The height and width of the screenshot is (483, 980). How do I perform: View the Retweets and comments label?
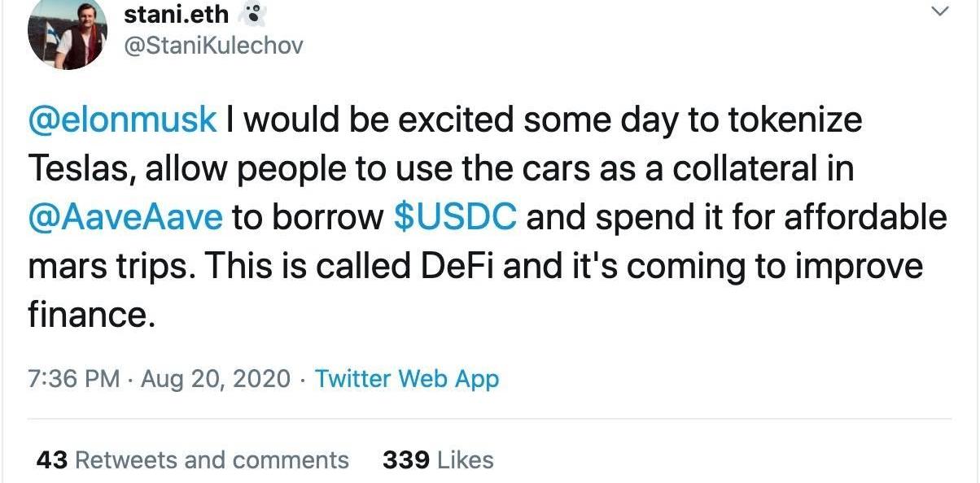[x=212, y=460]
